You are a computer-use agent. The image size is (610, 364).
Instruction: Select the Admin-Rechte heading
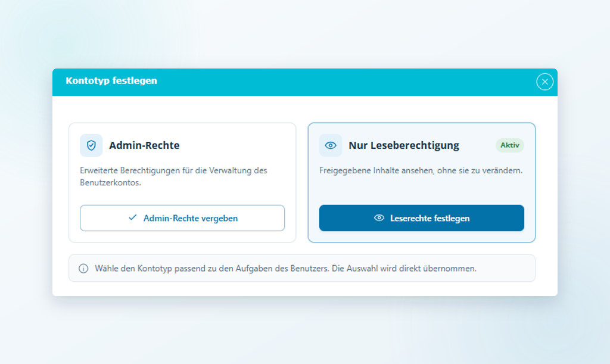(144, 145)
